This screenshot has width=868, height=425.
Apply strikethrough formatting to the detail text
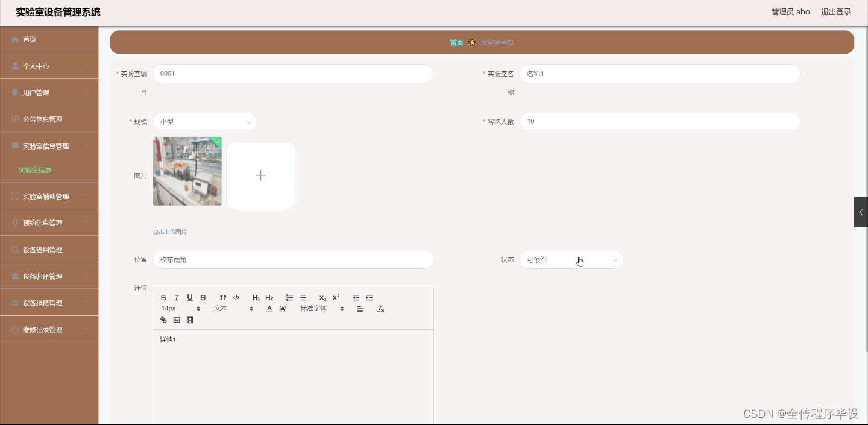pos(203,297)
